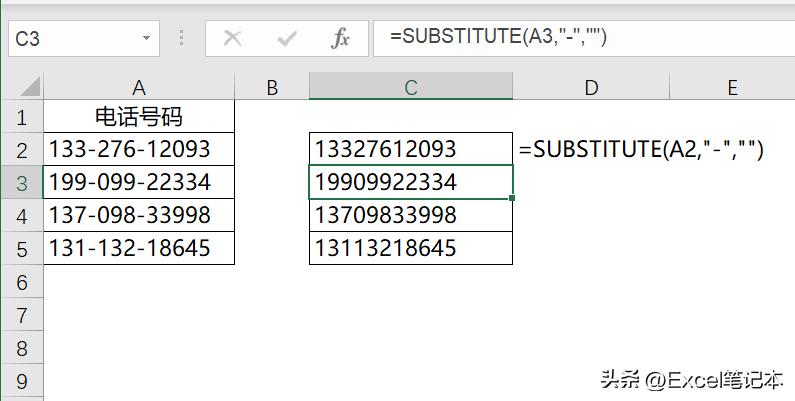Select column B header
795x401 pixels.
272,88
